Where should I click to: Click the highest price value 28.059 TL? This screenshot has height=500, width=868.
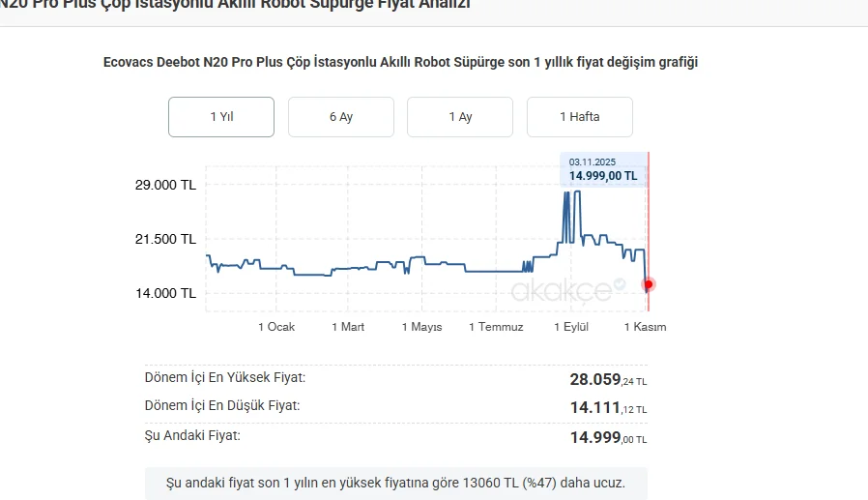(608, 380)
